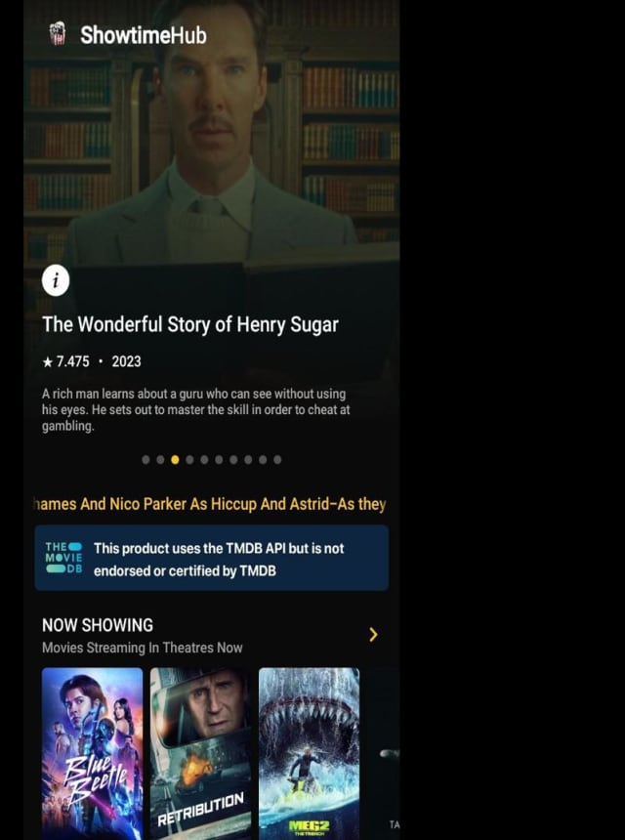Select the second carousel page dot
Viewport: 625px width, 840px height.
coord(160,460)
